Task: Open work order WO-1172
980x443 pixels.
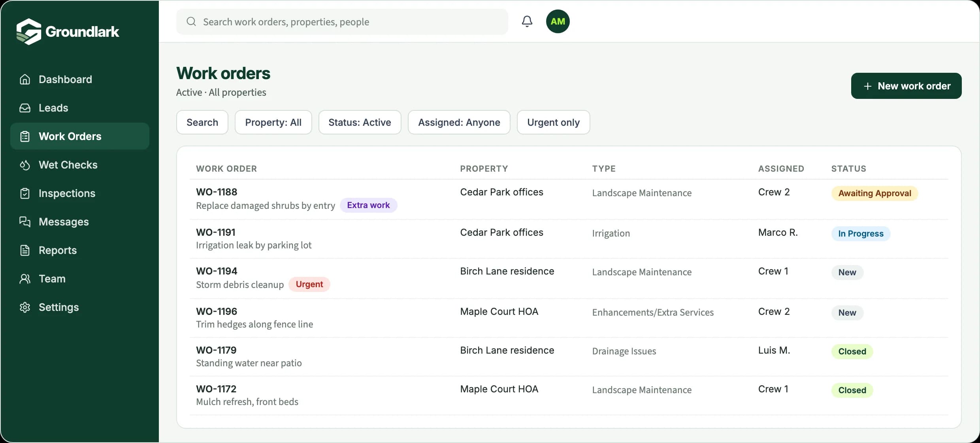Action: pos(569,396)
